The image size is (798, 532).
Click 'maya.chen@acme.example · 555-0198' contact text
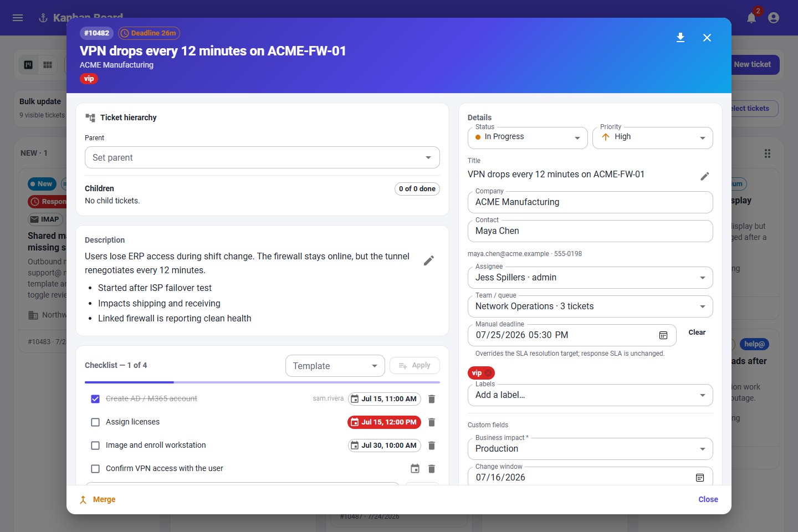pyautogui.click(x=525, y=254)
